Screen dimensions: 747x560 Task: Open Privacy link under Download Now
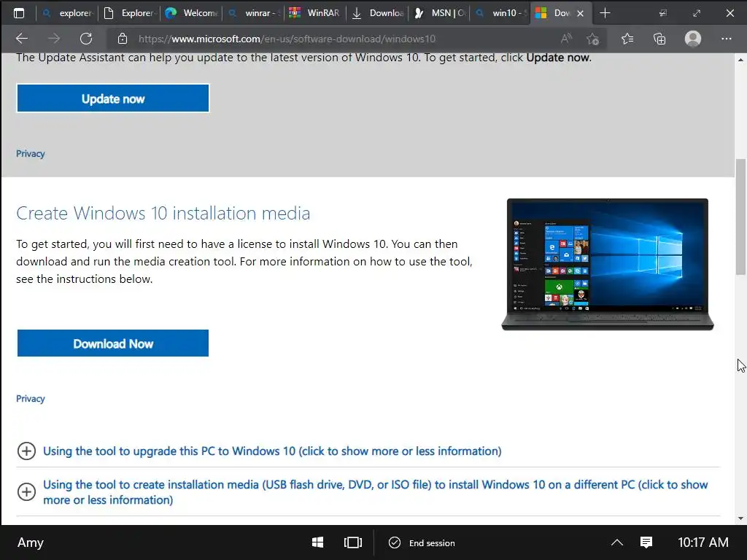pyautogui.click(x=31, y=399)
